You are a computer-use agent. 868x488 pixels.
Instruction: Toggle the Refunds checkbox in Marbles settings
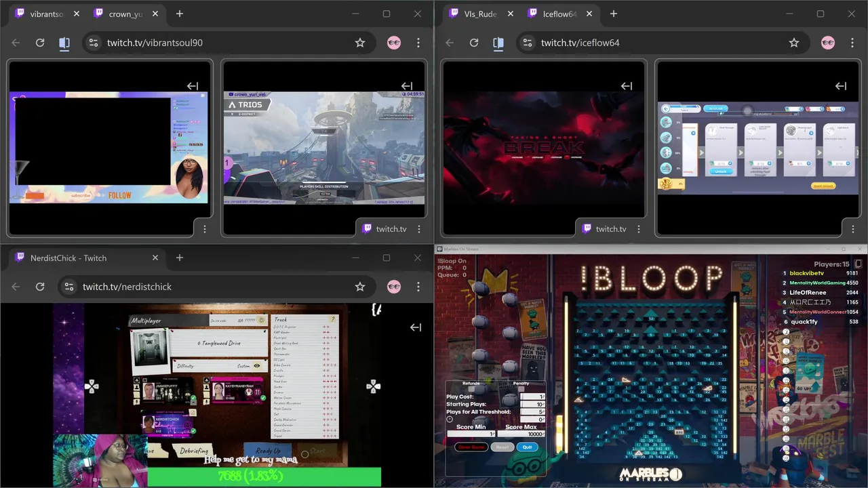point(471,389)
